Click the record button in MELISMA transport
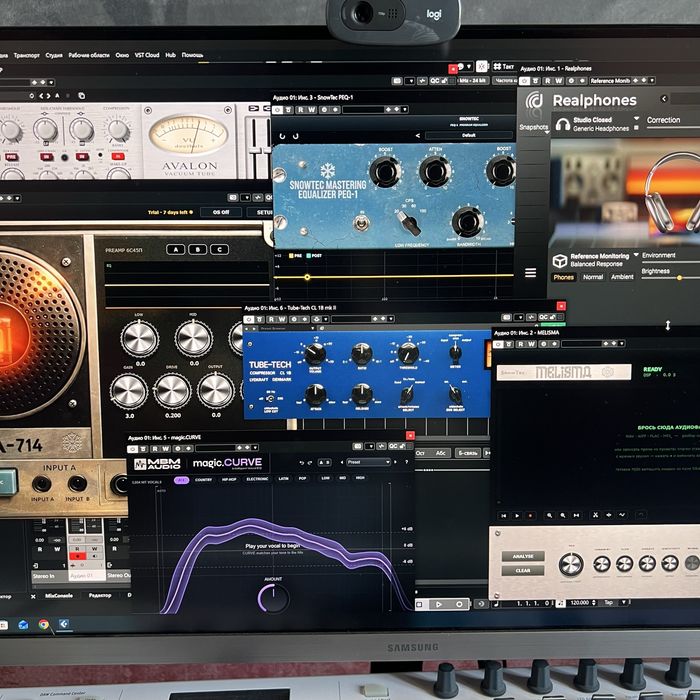The height and width of the screenshot is (700, 700). [x=530, y=516]
